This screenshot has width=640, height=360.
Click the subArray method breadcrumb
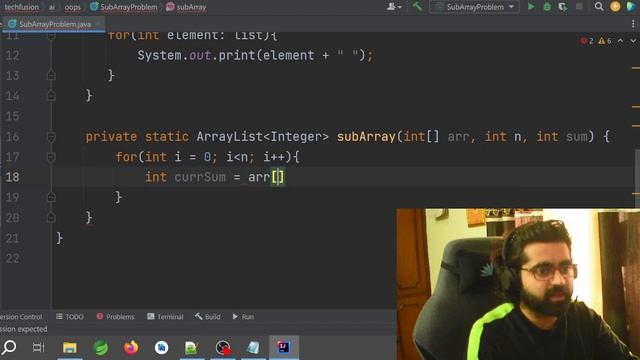tap(187, 7)
